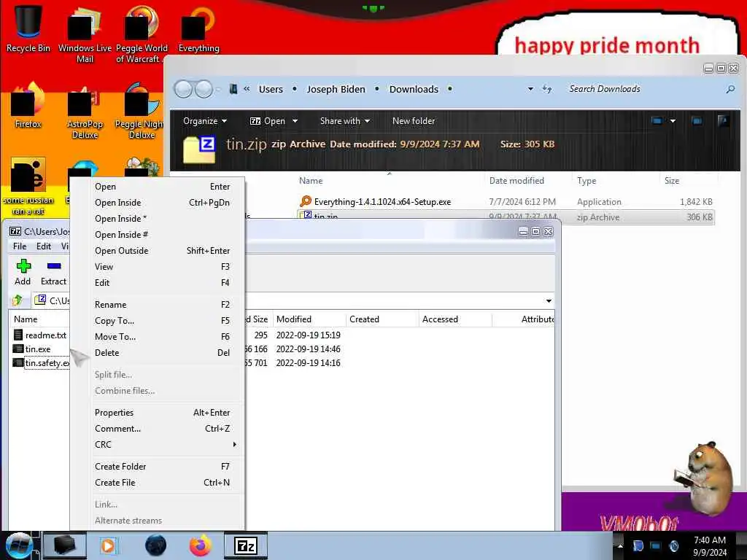Click the Search Downloads field
Image resolution: width=747 pixels, height=560 pixels.
click(643, 89)
